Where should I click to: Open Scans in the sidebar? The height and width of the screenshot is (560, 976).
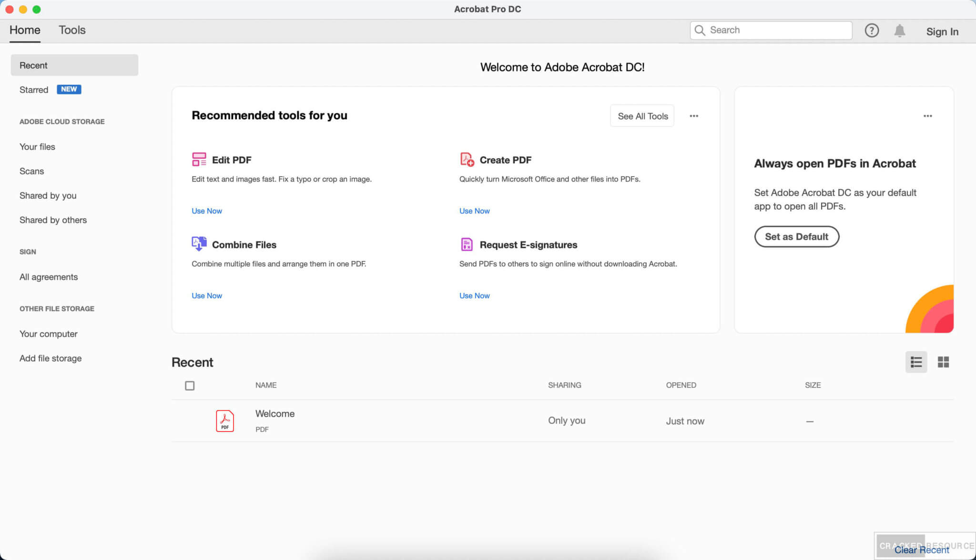point(31,171)
